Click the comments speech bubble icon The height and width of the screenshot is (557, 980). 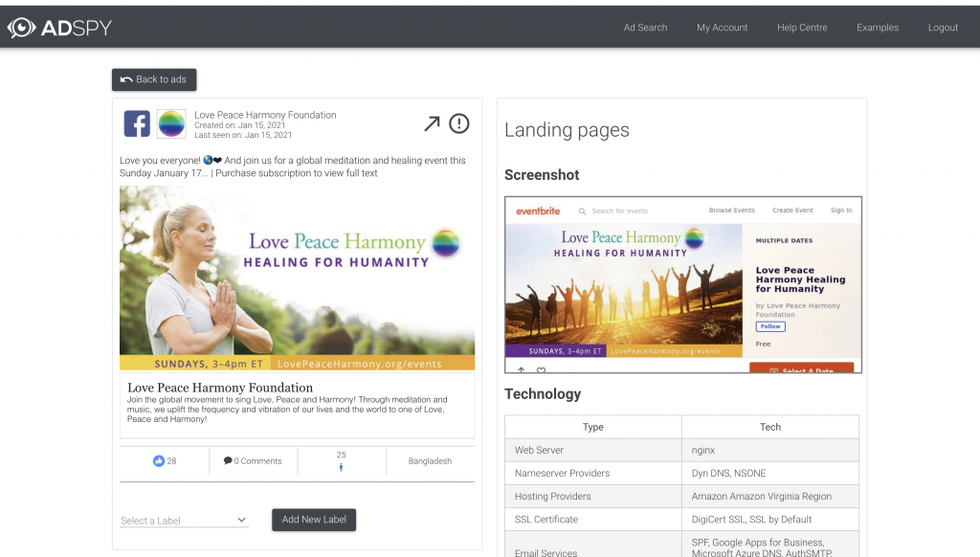[x=228, y=460]
